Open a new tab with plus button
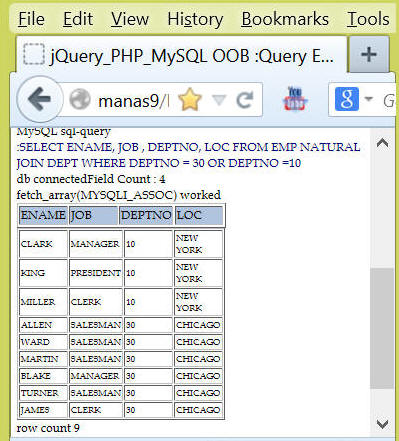 coord(369,54)
